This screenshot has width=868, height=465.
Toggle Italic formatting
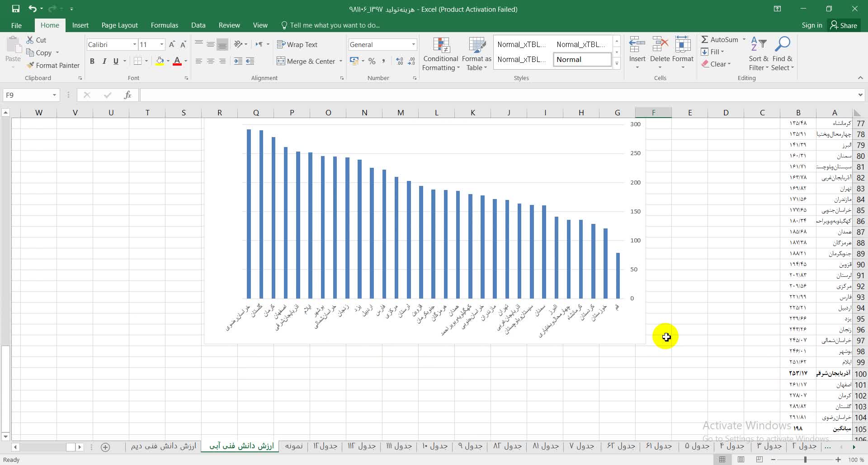[104, 61]
